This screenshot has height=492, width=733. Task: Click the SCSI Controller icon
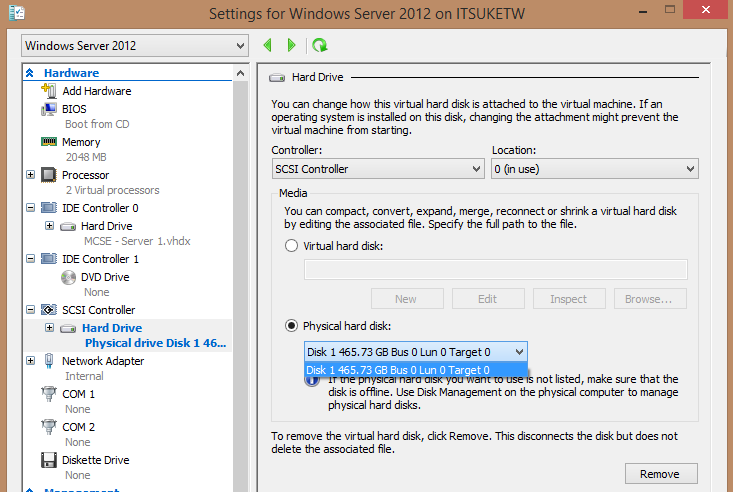click(49, 310)
